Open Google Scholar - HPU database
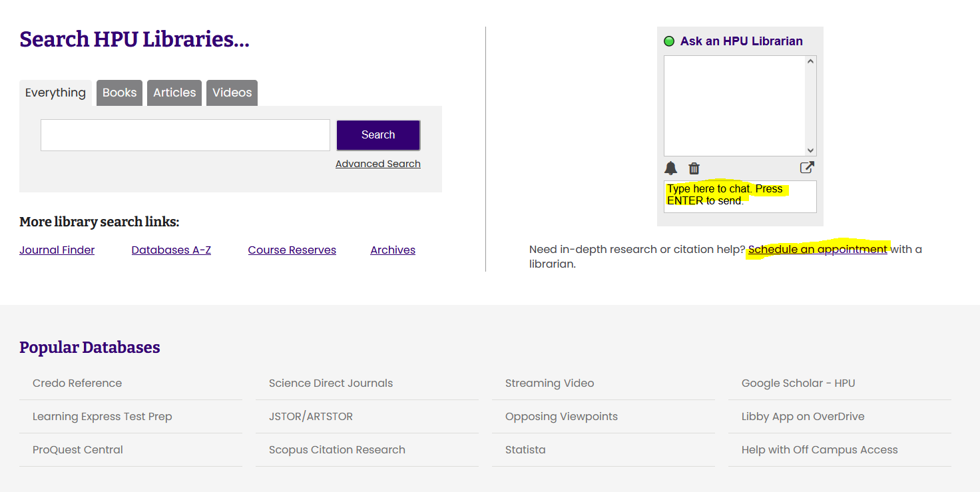 [798, 383]
